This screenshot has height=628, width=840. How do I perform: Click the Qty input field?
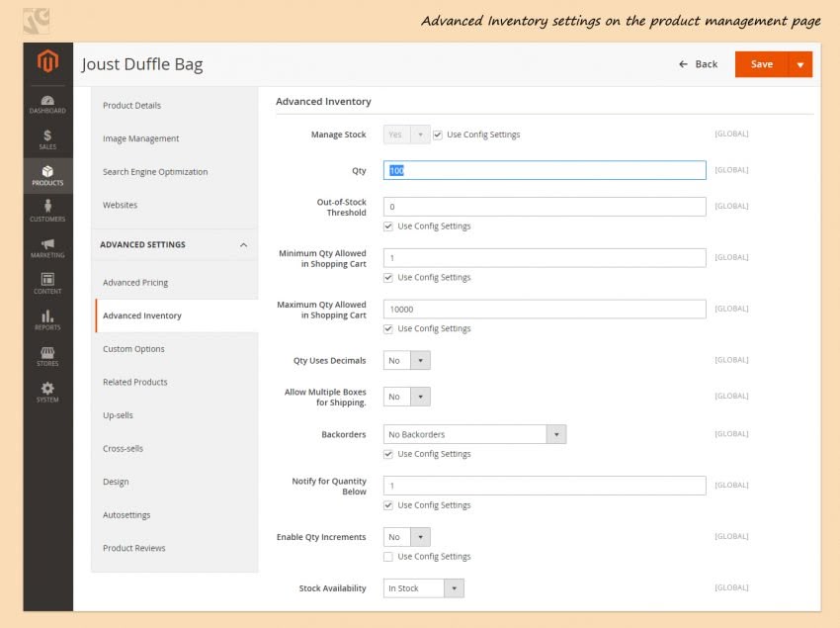click(545, 170)
